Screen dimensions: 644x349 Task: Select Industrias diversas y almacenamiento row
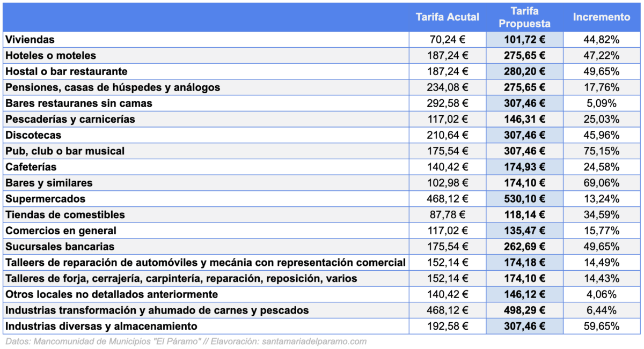322,326
